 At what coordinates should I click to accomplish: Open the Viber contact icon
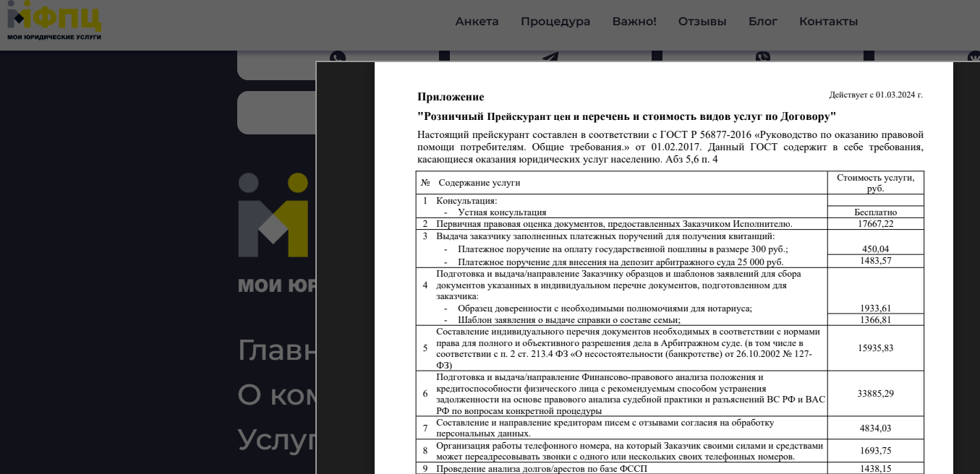763,57
